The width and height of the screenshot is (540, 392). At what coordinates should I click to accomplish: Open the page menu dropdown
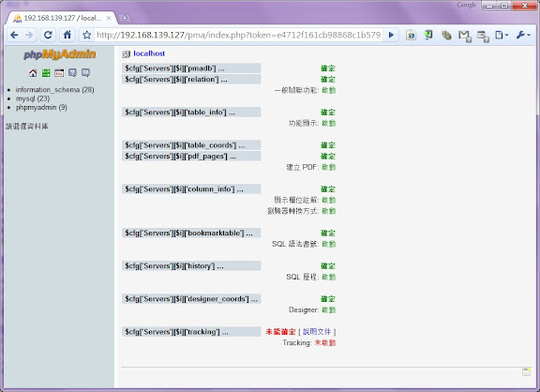pyautogui.click(x=502, y=35)
